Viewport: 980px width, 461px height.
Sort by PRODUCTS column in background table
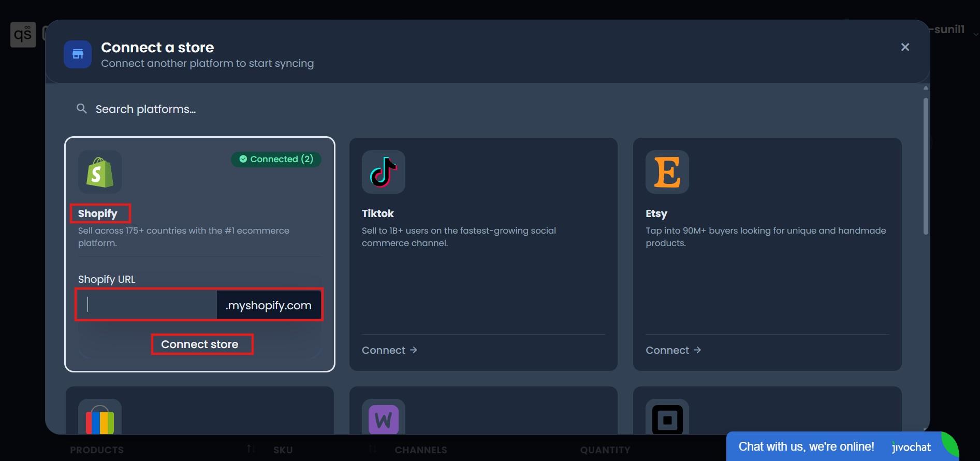pyautogui.click(x=97, y=450)
